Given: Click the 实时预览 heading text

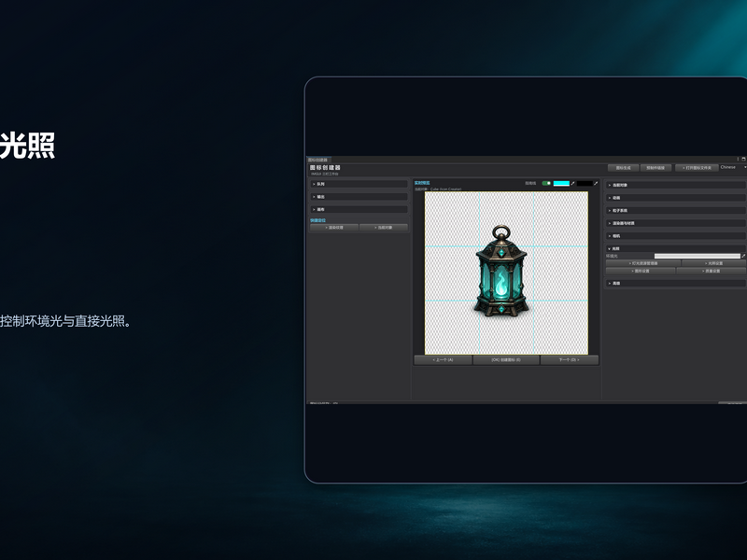Looking at the screenshot, I should [x=422, y=183].
